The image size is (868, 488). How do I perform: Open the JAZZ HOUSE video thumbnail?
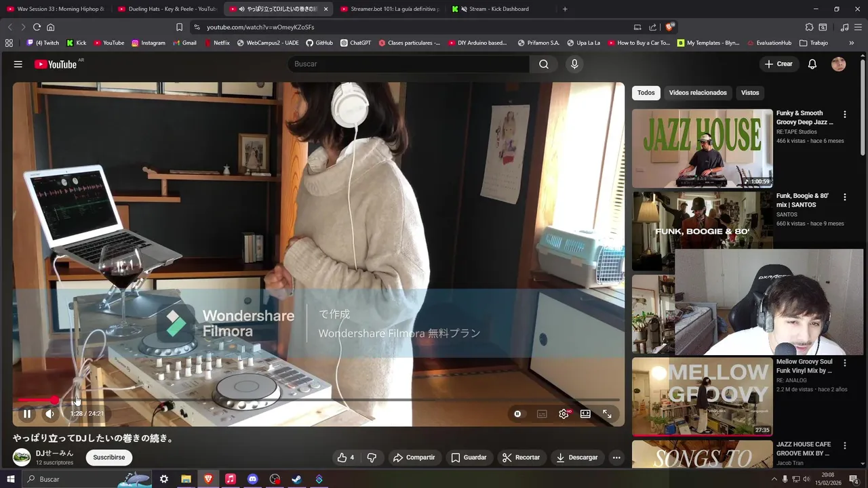point(703,148)
